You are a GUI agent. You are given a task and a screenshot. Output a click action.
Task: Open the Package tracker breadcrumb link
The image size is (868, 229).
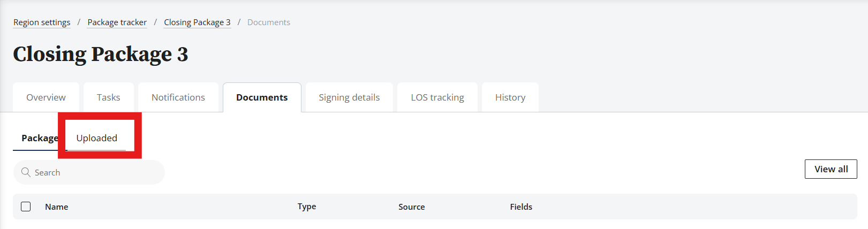pyautogui.click(x=117, y=22)
